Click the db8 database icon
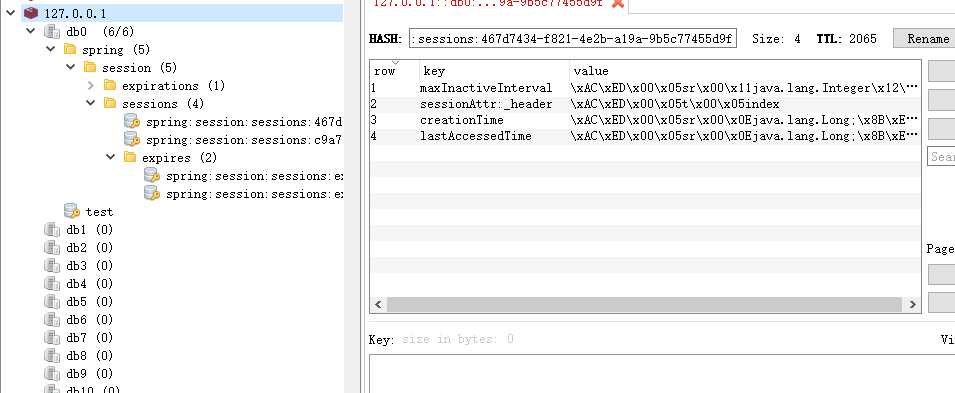Viewport: 955px width, 393px height. coord(52,355)
